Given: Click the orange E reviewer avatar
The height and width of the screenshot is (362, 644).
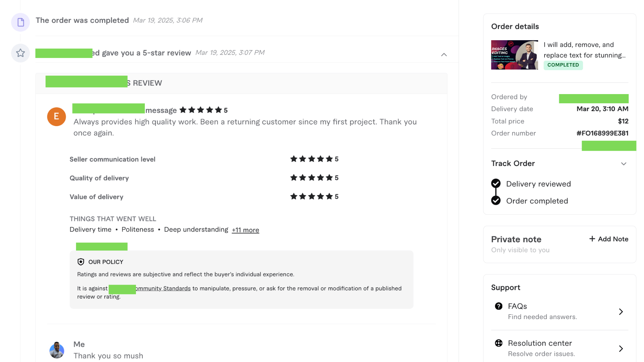Looking at the screenshot, I should coord(56,117).
